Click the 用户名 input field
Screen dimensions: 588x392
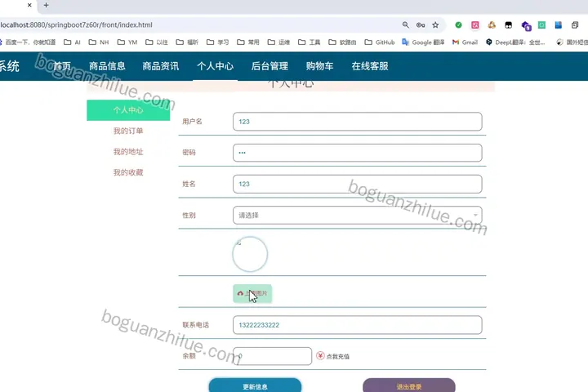(358, 122)
